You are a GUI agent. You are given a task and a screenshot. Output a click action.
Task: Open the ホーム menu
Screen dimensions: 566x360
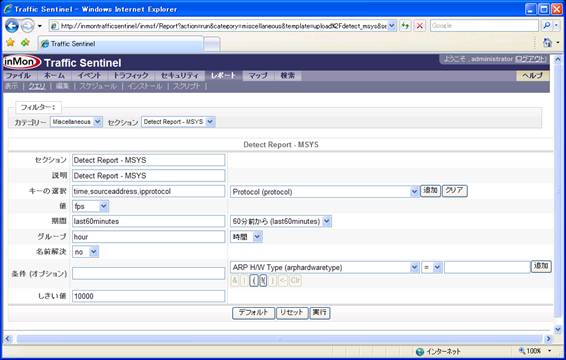tap(54, 75)
